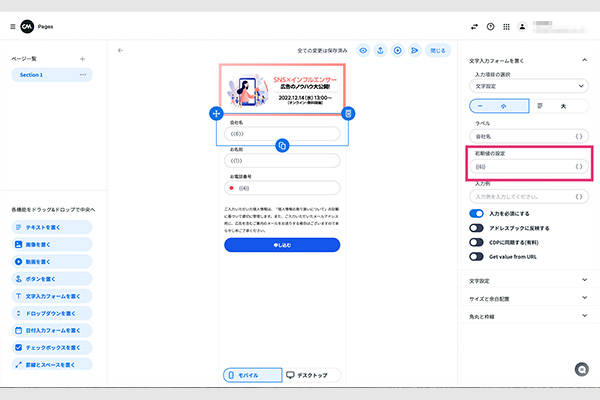The image size is (600, 400).
Task: Click the delete icon on selected block
Action: (347, 114)
